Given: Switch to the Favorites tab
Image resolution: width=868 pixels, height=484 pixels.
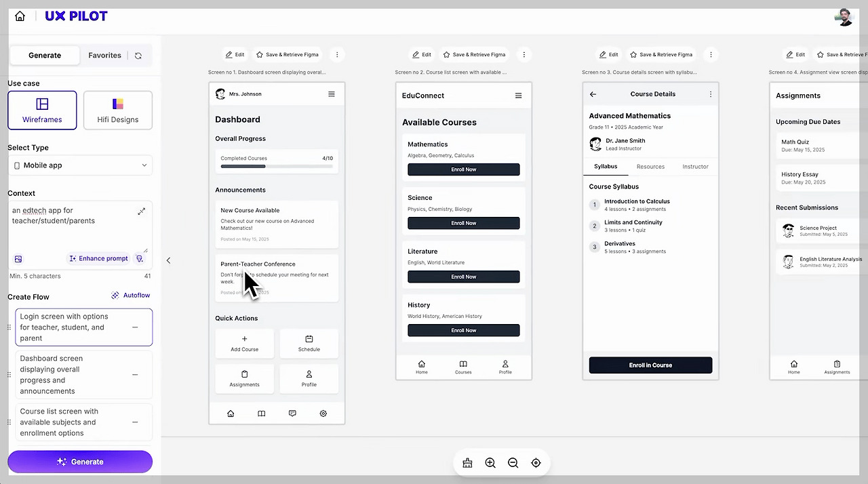Looking at the screenshot, I should [x=104, y=55].
